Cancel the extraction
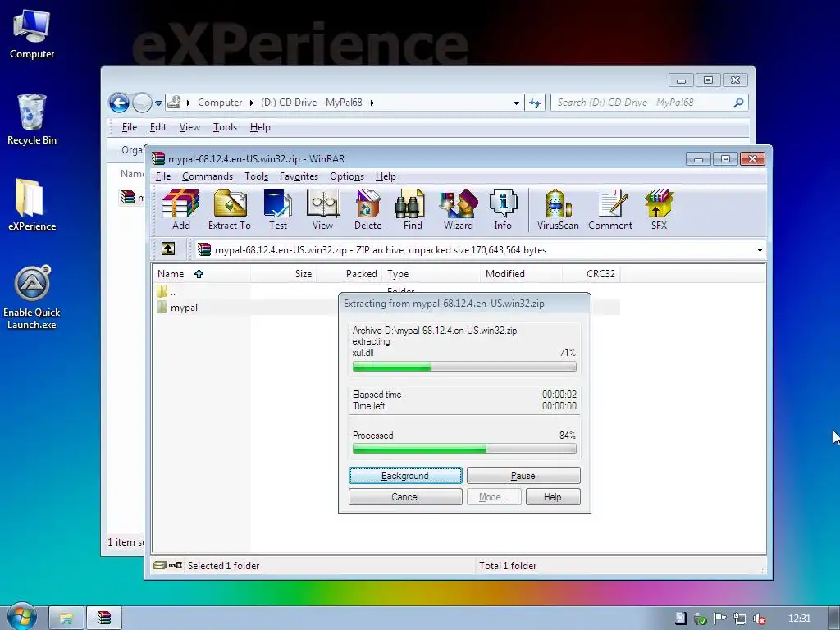The height and width of the screenshot is (630, 840). tap(405, 496)
